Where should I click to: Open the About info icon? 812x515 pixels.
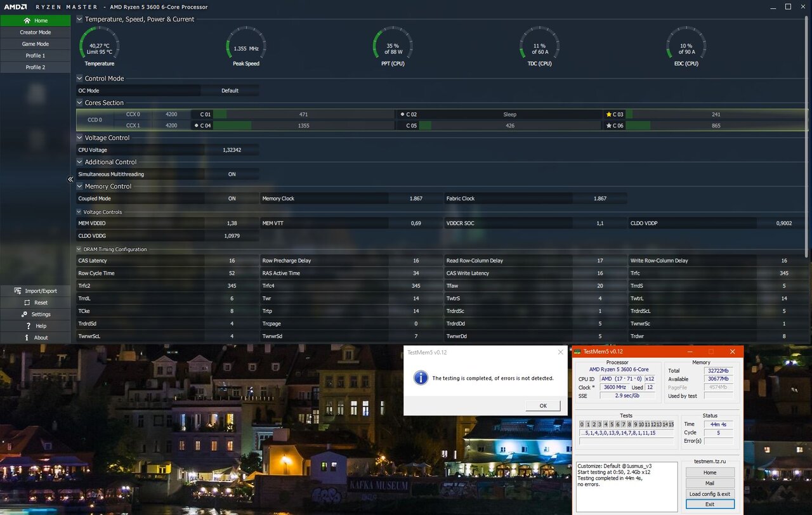click(27, 337)
